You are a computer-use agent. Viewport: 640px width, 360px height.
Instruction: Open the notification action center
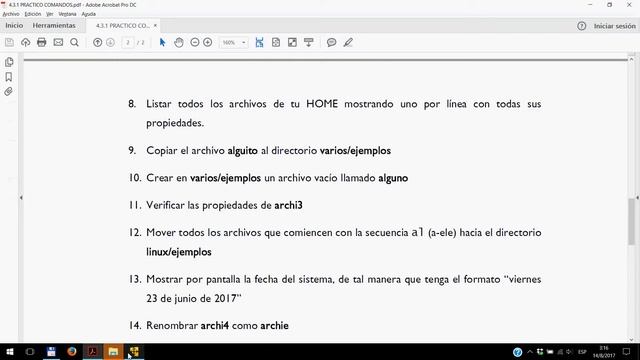pos(627,352)
